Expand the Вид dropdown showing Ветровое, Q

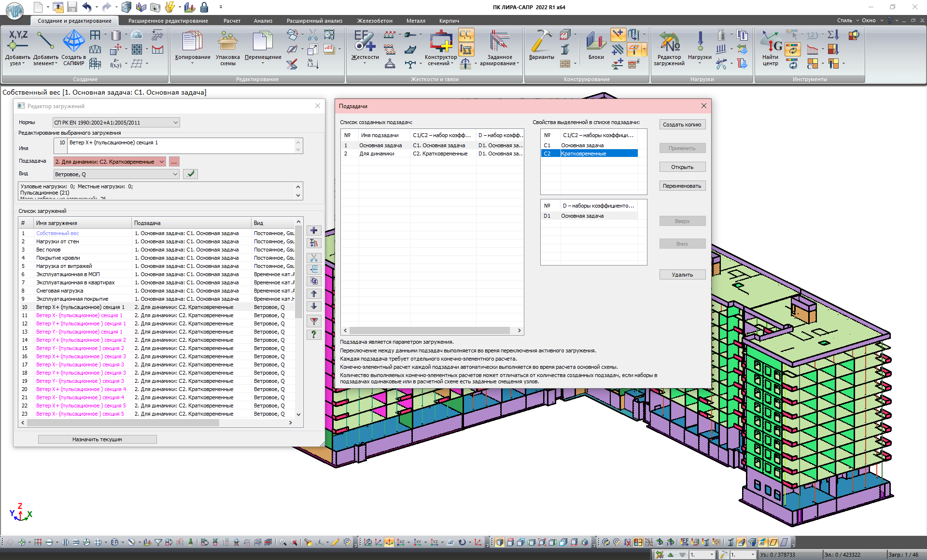175,174
